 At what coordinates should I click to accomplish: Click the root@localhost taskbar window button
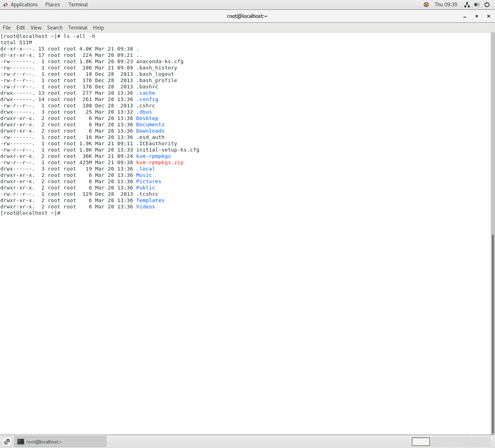point(60,442)
